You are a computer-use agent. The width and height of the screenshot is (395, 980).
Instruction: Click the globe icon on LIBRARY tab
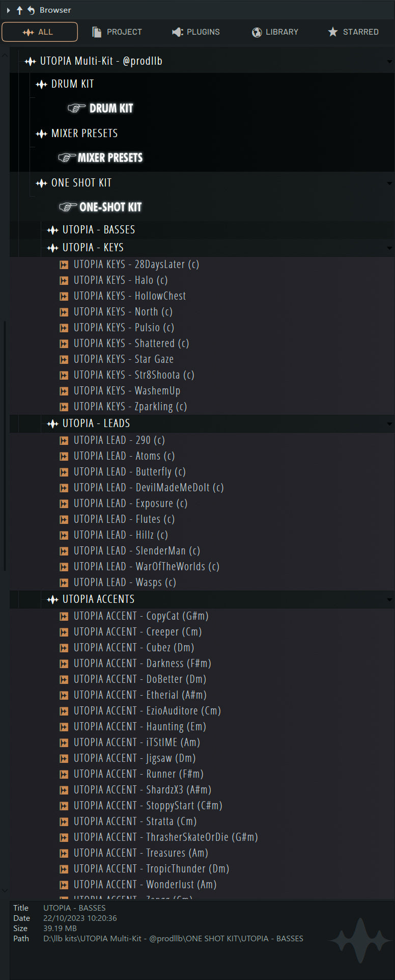click(x=257, y=32)
